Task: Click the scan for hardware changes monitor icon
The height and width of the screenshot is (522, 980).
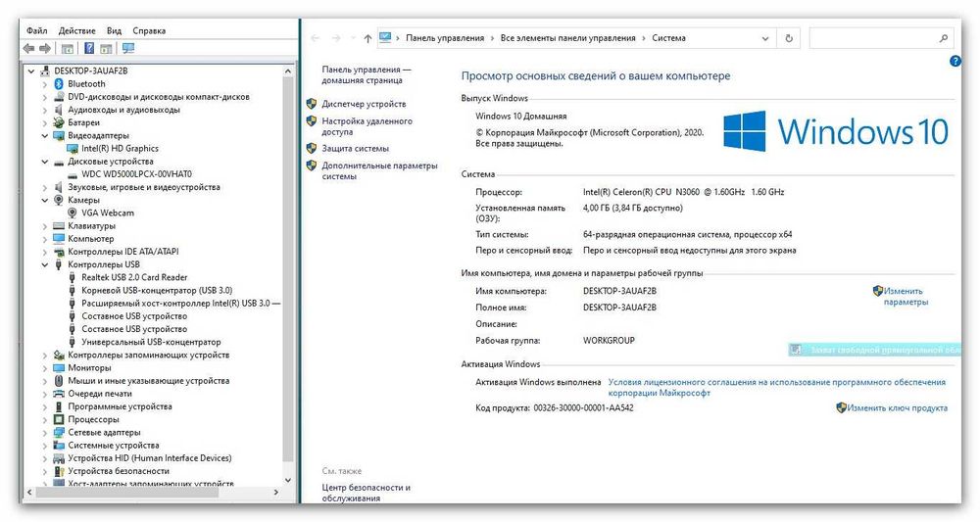Action: (x=128, y=48)
